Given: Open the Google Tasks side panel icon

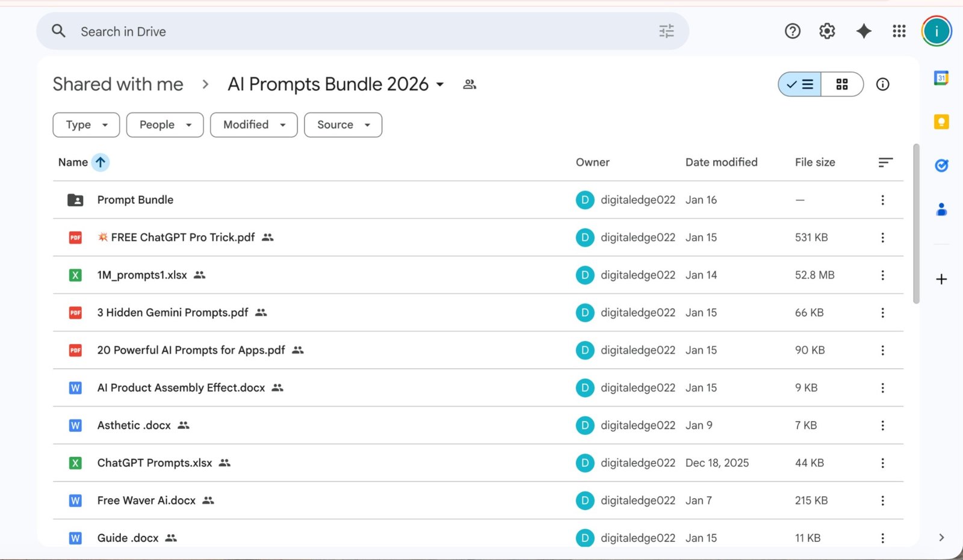Looking at the screenshot, I should (941, 165).
